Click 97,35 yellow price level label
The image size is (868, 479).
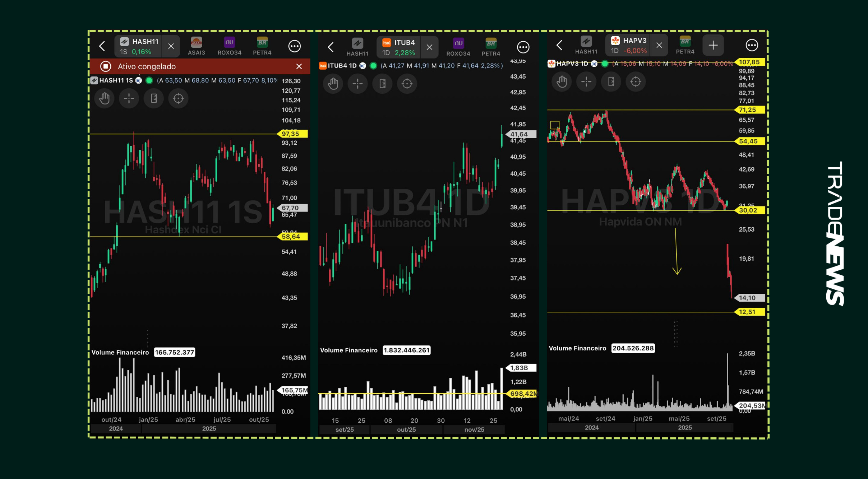[293, 134]
